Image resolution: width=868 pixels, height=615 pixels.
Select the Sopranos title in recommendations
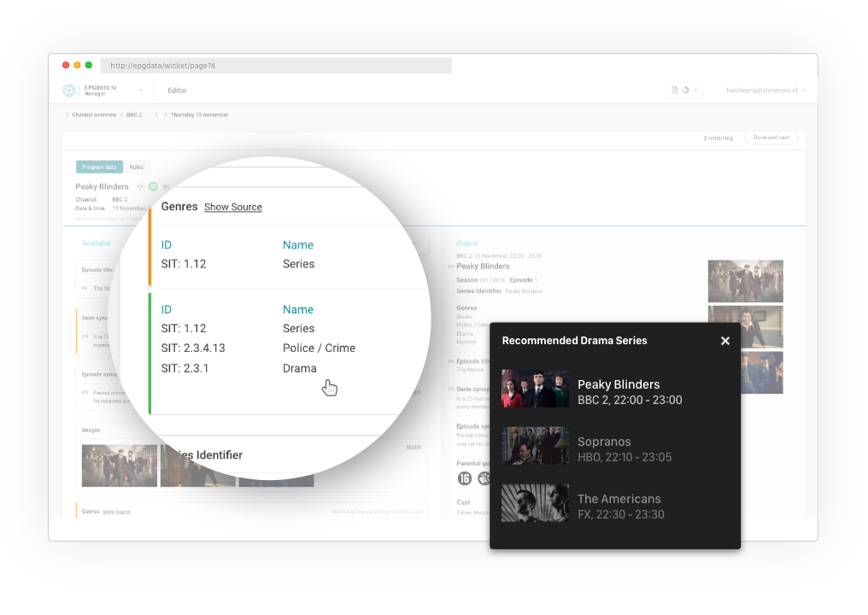coord(604,442)
